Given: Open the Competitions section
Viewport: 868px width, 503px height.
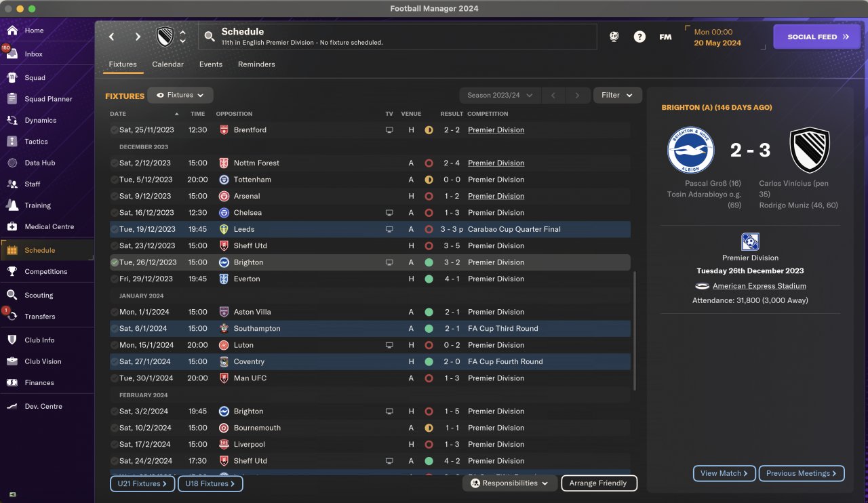Looking at the screenshot, I should (47, 272).
